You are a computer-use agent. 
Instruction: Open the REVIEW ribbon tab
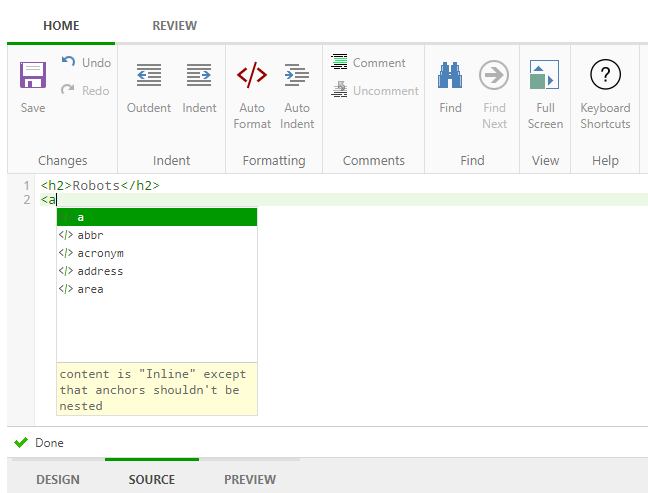point(174,26)
